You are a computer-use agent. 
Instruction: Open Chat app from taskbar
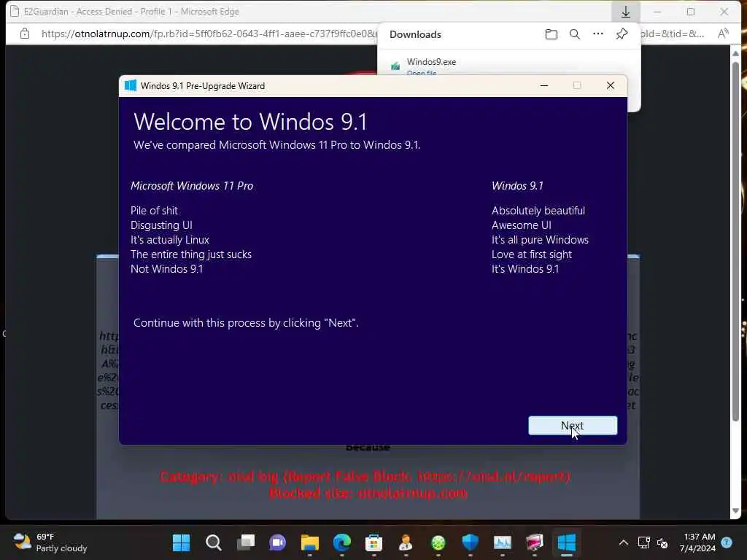coord(278,542)
